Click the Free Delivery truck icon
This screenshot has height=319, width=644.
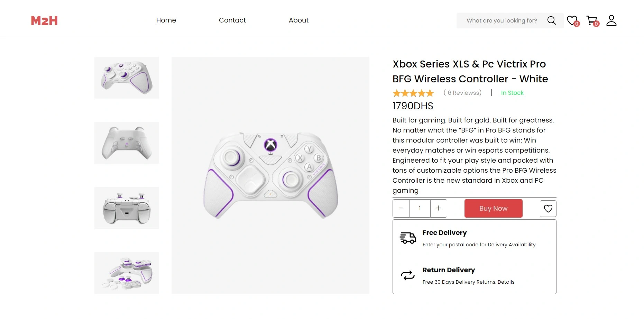point(408,238)
